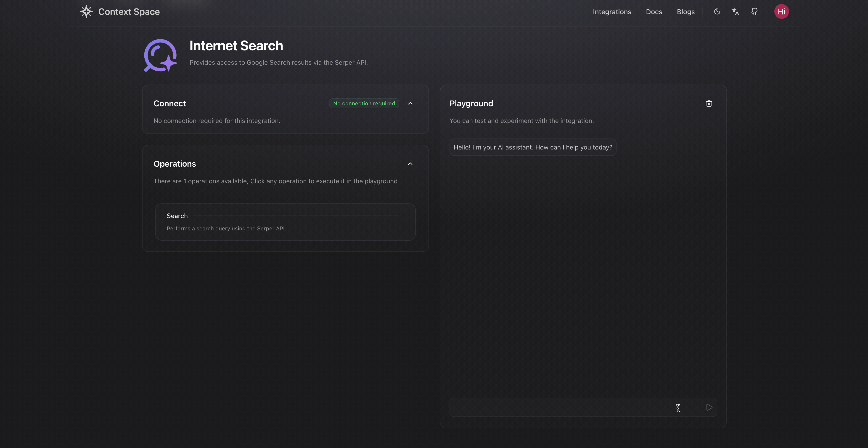Click 'You can test and experiment' text
Screen dimensions: 868x448
(x=521, y=121)
